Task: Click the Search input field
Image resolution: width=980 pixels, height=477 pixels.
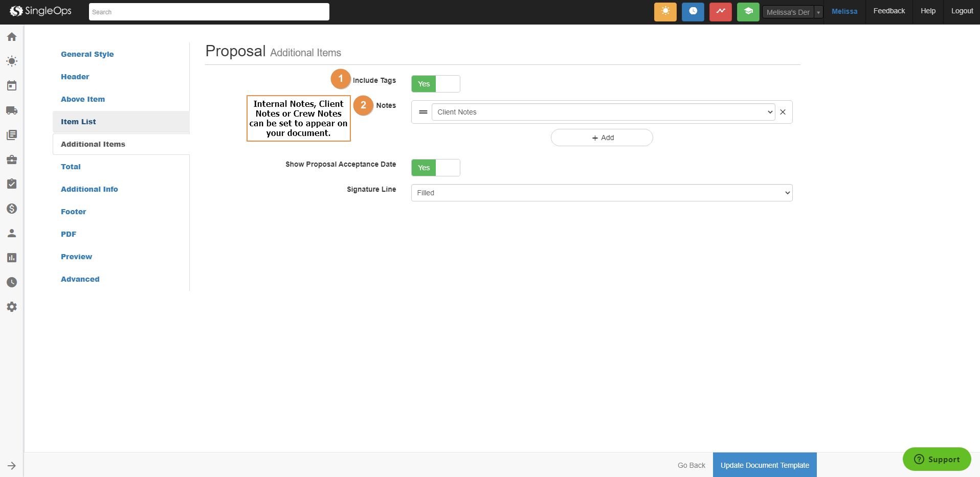Action: 209,12
